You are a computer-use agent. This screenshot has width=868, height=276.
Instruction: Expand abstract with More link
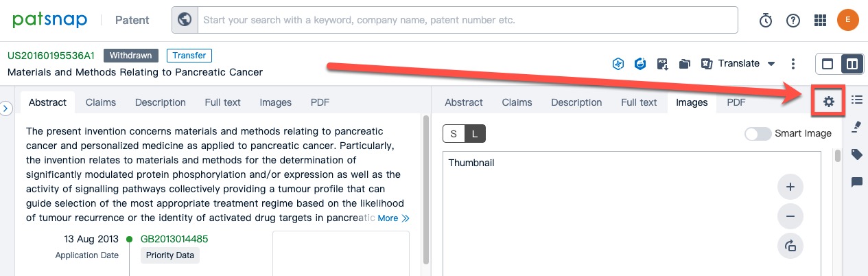[393, 218]
